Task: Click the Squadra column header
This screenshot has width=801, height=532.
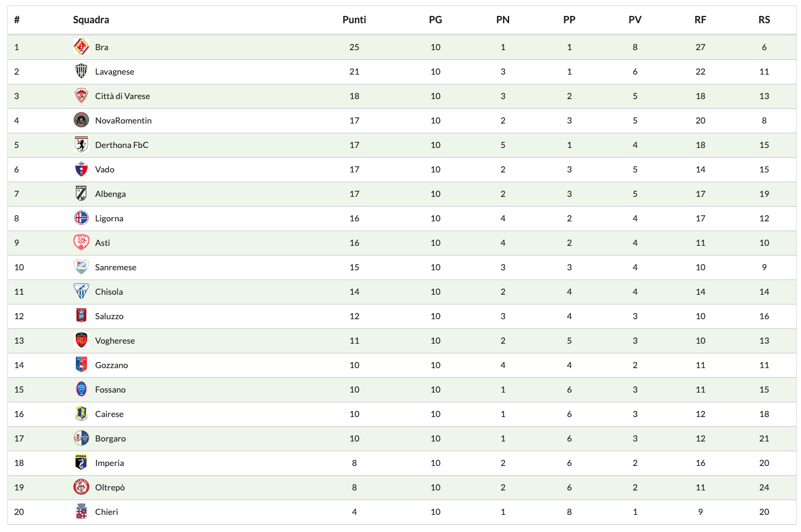Action: click(x=91, y=20)
